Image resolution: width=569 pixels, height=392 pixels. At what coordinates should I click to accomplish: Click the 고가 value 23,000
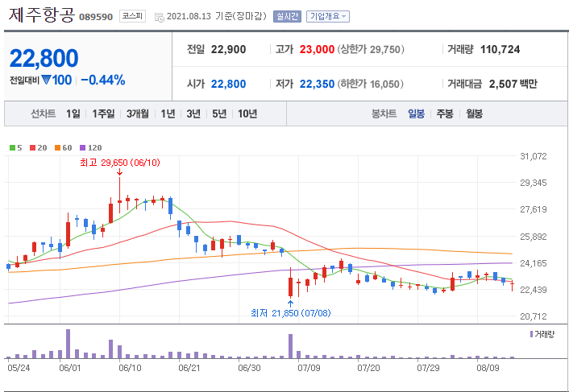[317, 49]
